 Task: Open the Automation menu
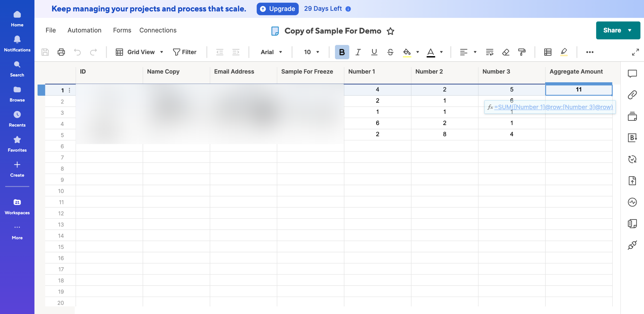(84, 30)
